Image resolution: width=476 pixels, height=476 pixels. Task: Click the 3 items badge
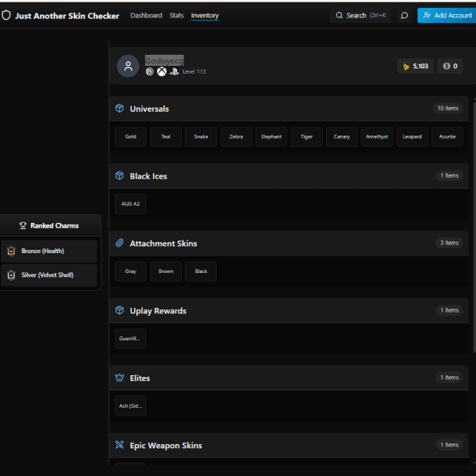coord(449,243)
